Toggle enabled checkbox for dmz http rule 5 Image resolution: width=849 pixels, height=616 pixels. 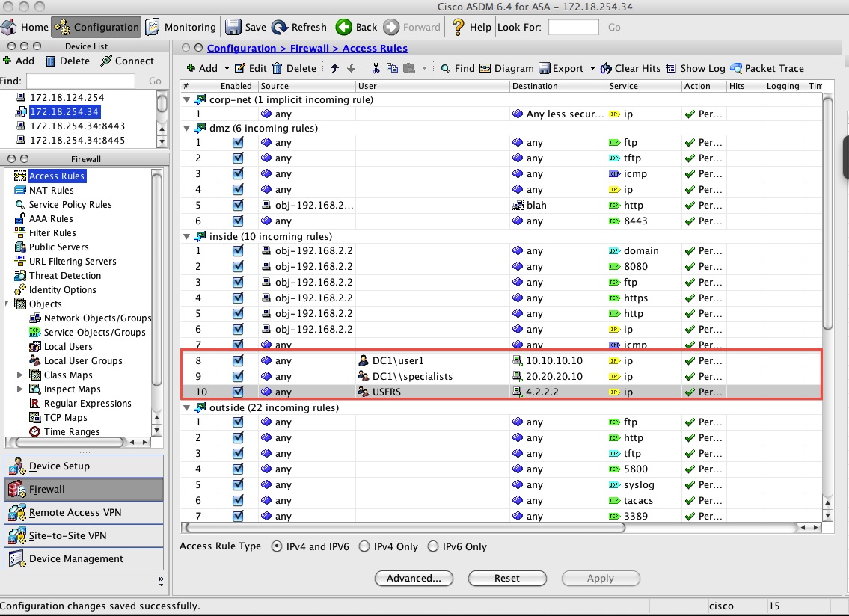pos(238,205)
